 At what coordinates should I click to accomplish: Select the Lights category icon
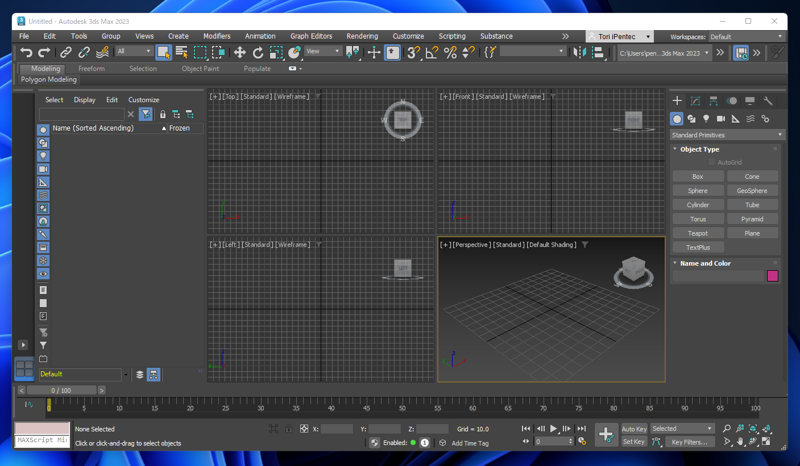tap(706, 119)
